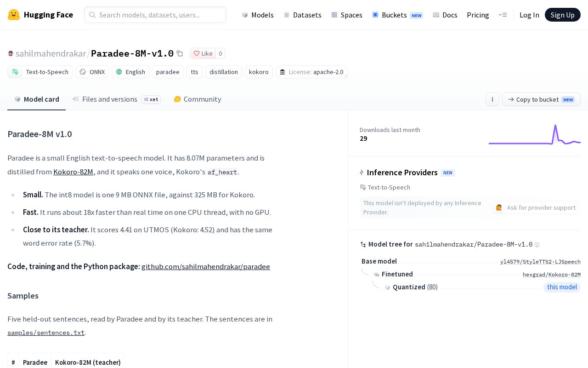Click the paradee tag

168,72
